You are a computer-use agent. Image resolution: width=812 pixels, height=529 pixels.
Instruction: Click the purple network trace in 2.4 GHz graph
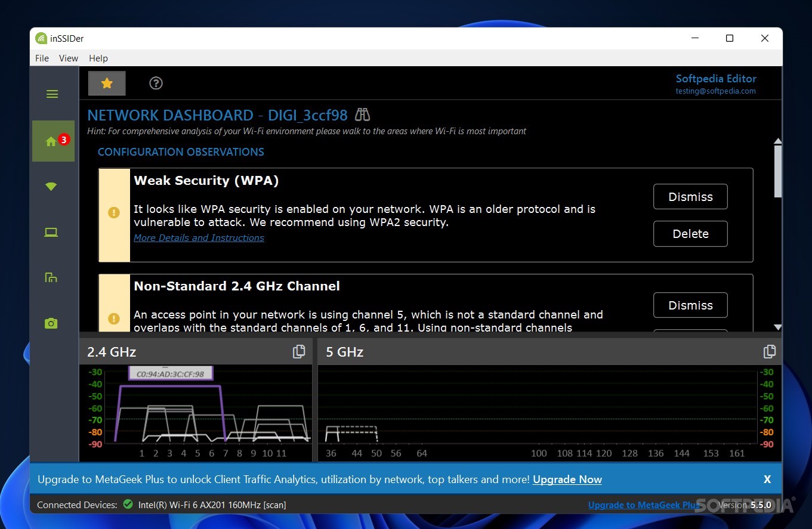click(170, 386)
